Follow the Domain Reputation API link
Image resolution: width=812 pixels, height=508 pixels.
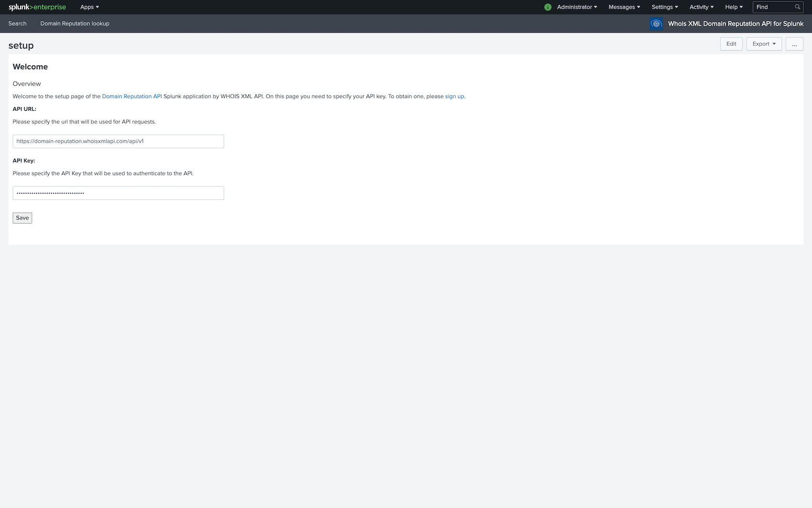point(132,97)
